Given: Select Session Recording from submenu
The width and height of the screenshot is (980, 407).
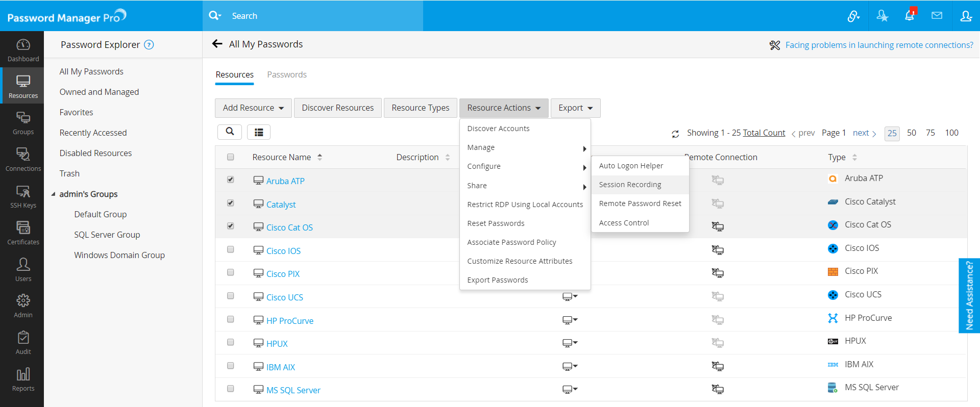Looking at the screenshot, I should point(630,185).
